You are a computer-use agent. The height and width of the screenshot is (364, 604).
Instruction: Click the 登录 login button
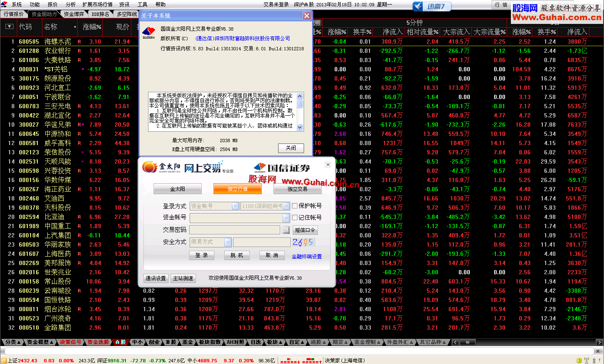202,255
